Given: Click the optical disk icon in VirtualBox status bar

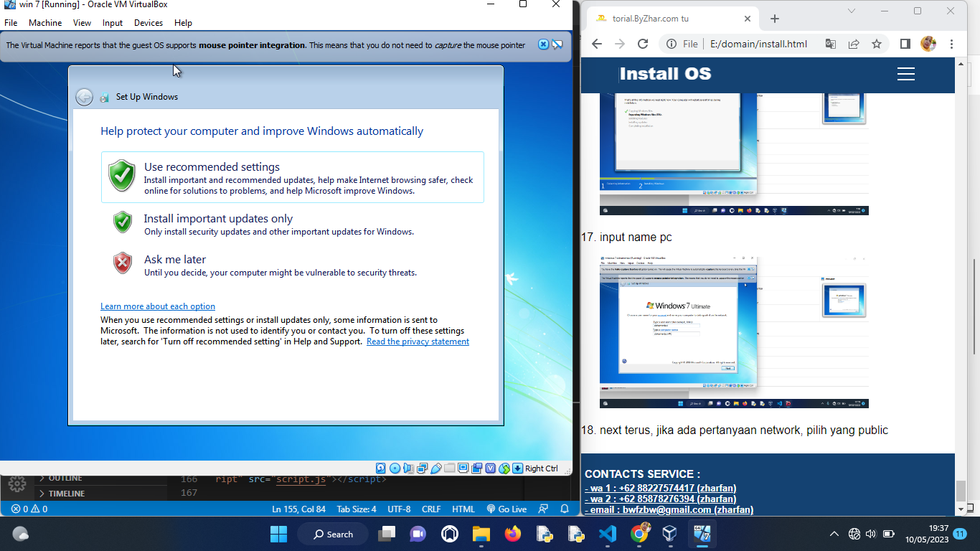Looking at the screenshot, I should (395, 468).
